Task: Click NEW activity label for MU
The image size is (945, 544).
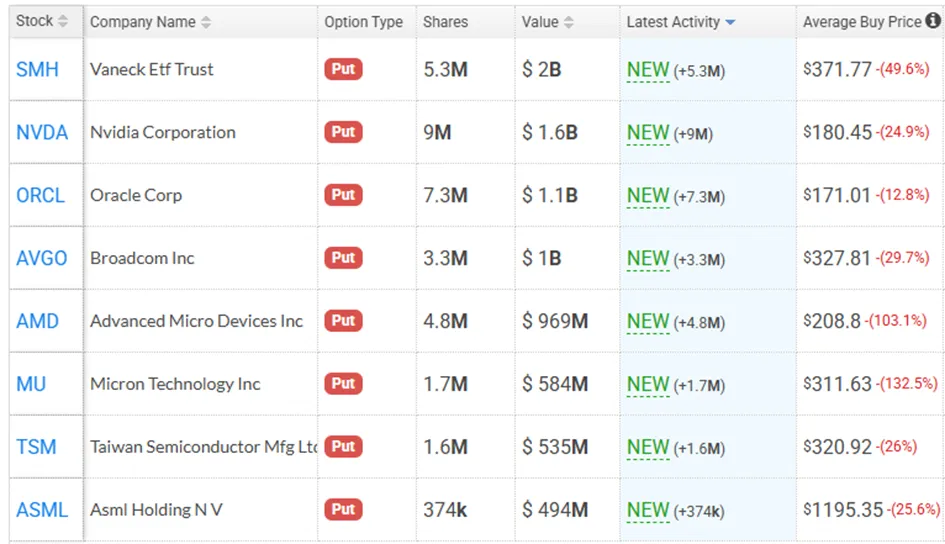Action: (648, 384)
